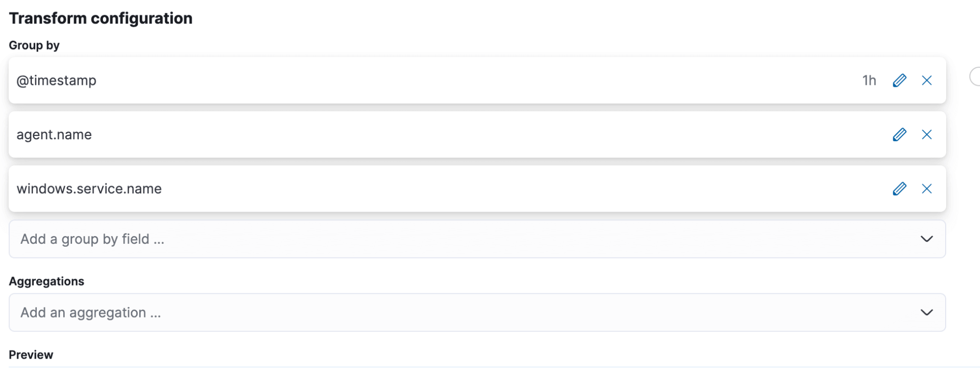The width and height of the screenshot is (980, 368).
Task: Click the Preview section heading
Action: [31, 355]
